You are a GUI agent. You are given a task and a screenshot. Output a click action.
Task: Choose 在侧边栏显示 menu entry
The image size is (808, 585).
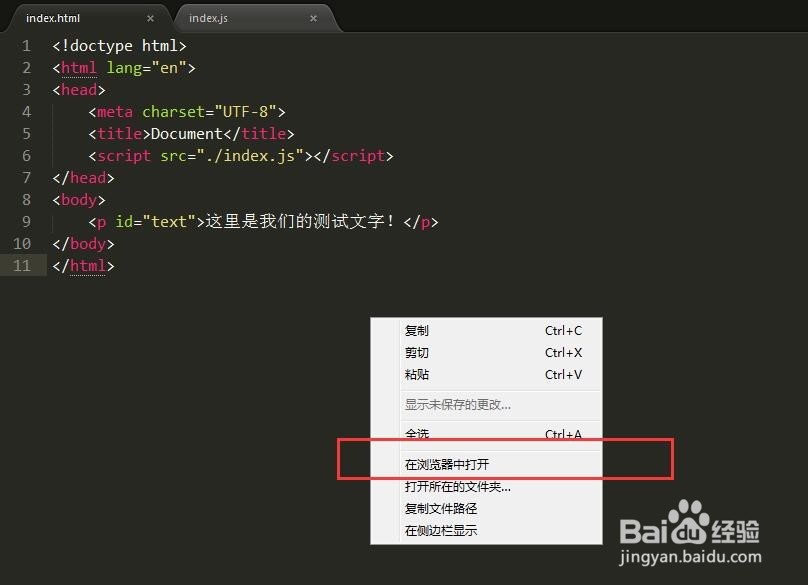(x=486, y=530)
